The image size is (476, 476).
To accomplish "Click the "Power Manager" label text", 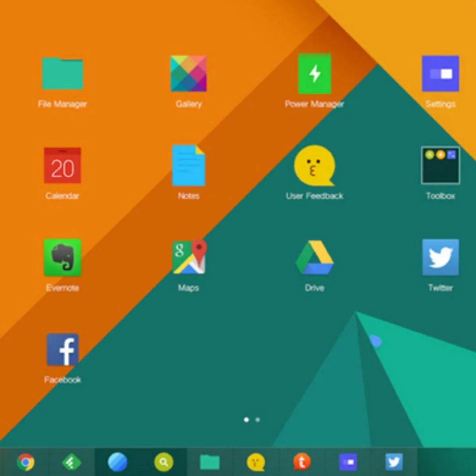I will [x=315, y=104].
